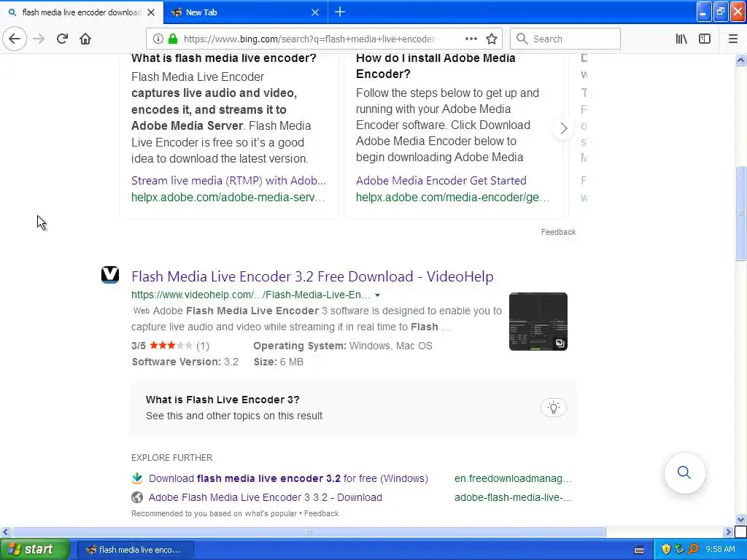Click the vertical scrollbar thumb
The height and width of the screenshot is (560, 747).
tap(740, 213)
